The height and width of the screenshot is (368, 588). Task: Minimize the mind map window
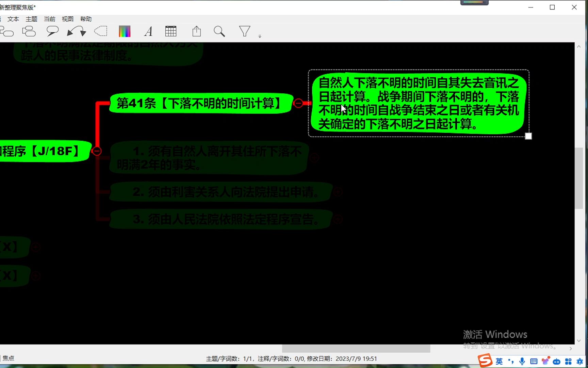531,7
